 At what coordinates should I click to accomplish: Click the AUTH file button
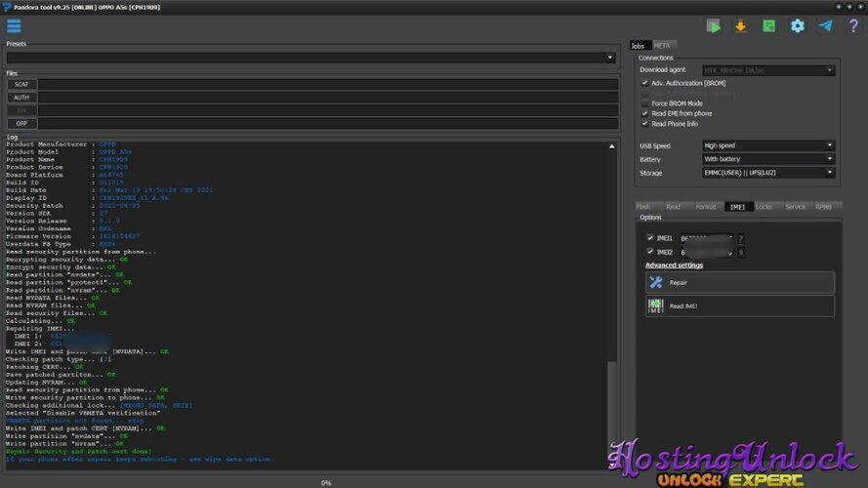21,98
